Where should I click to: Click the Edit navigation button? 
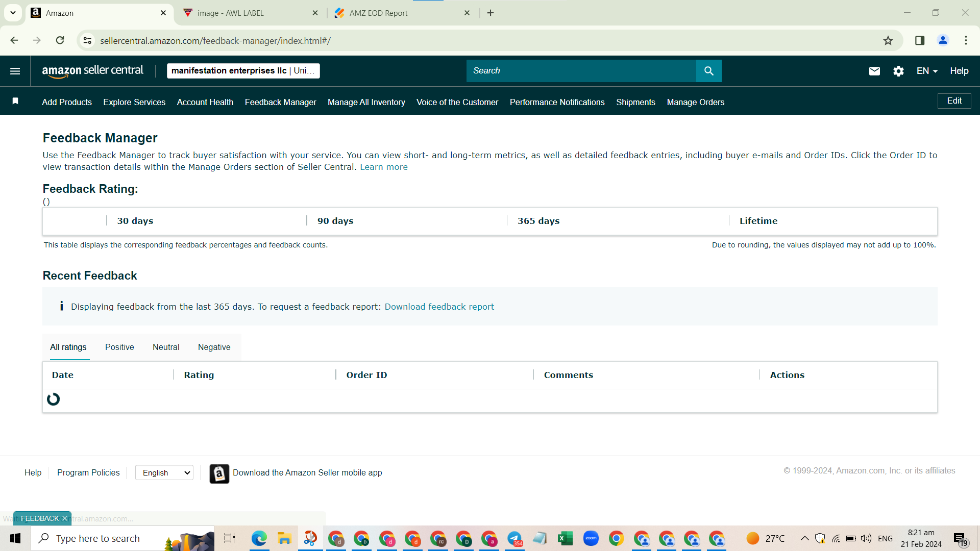click(x=954, y=101)
